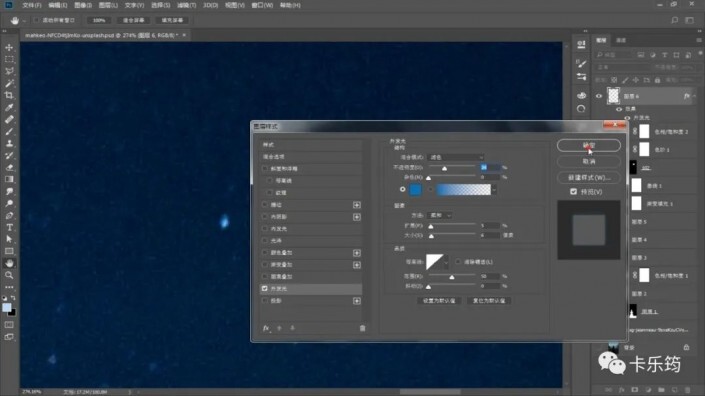Click the Cancel button below OK
705x396 pixels.
(x=589, y=161)
